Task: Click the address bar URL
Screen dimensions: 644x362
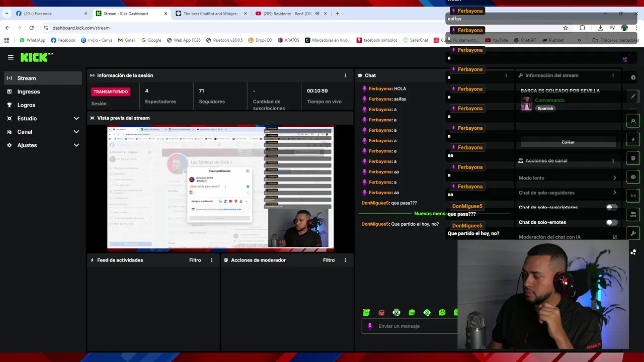Action: tap(81, 28)
